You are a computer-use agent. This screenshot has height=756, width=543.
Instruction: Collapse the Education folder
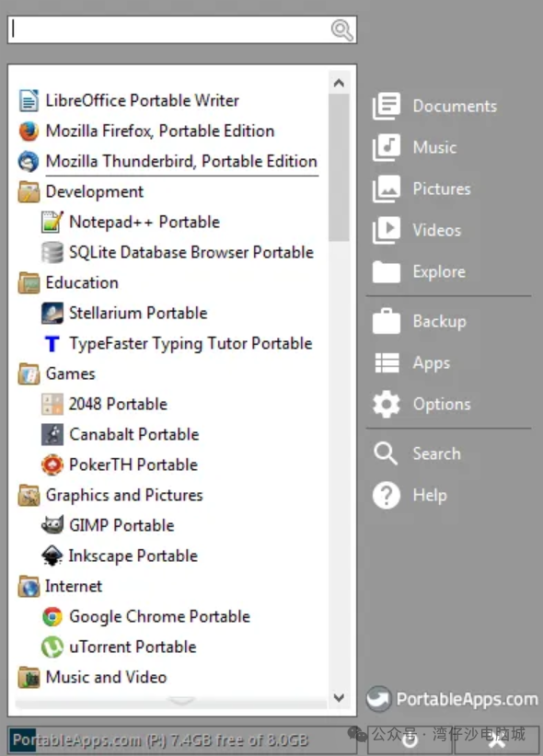point(29,283)
